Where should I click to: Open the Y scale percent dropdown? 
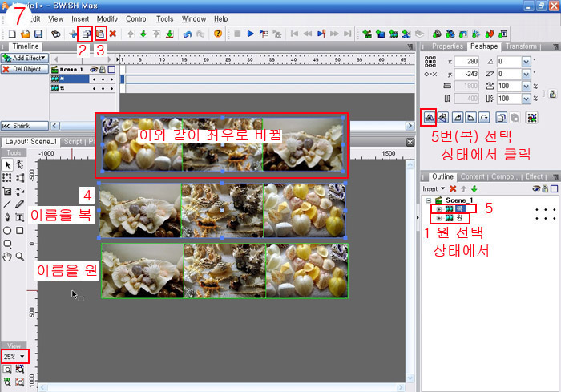click(526, 99)
